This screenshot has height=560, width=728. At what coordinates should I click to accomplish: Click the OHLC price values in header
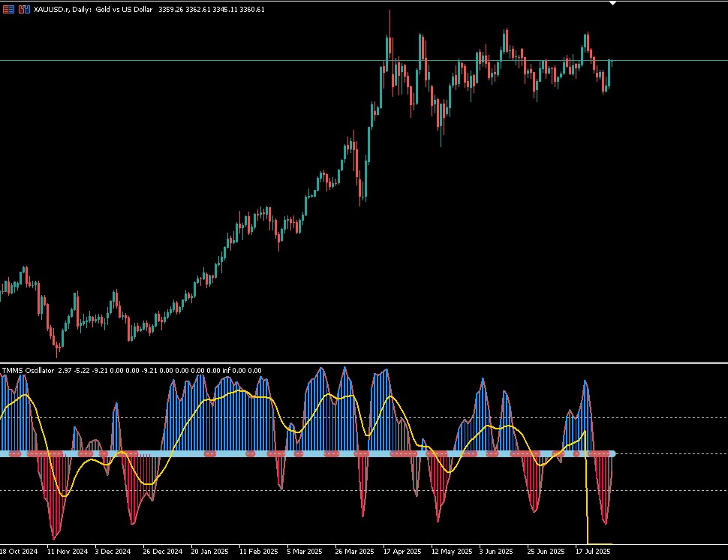point(212,9)
